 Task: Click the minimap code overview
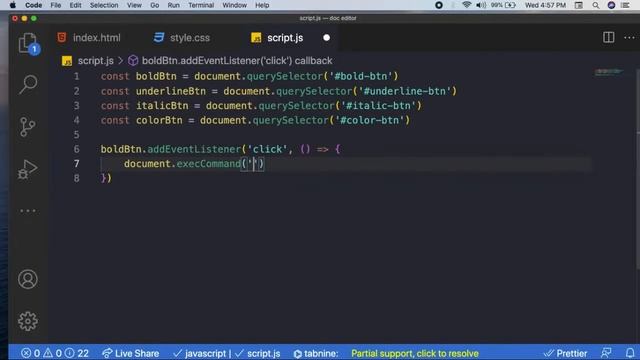point(609,72)
